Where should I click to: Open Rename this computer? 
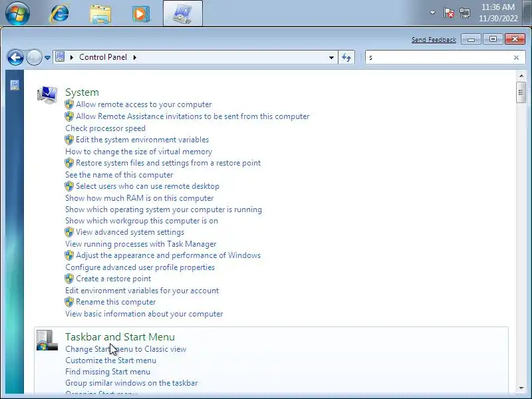(x=116, y=302)
